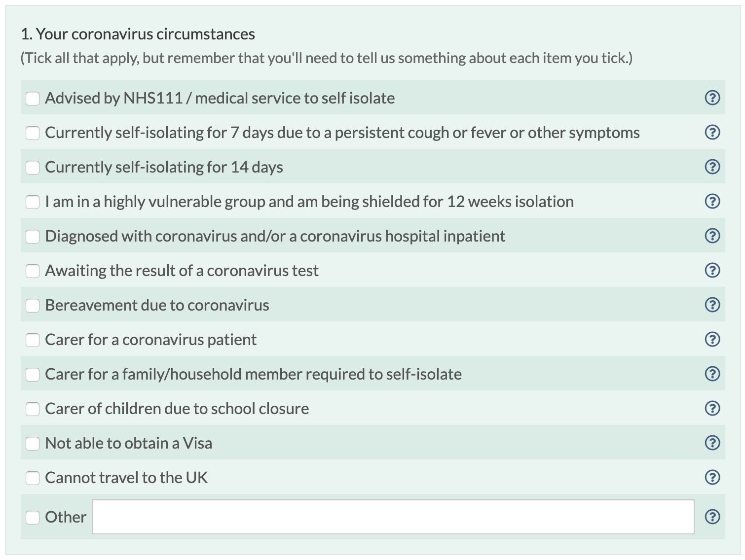745x560 pixels.
Task: Tick Advised by NHS111 to self isolate checkbox
Action: coord(33,99)
